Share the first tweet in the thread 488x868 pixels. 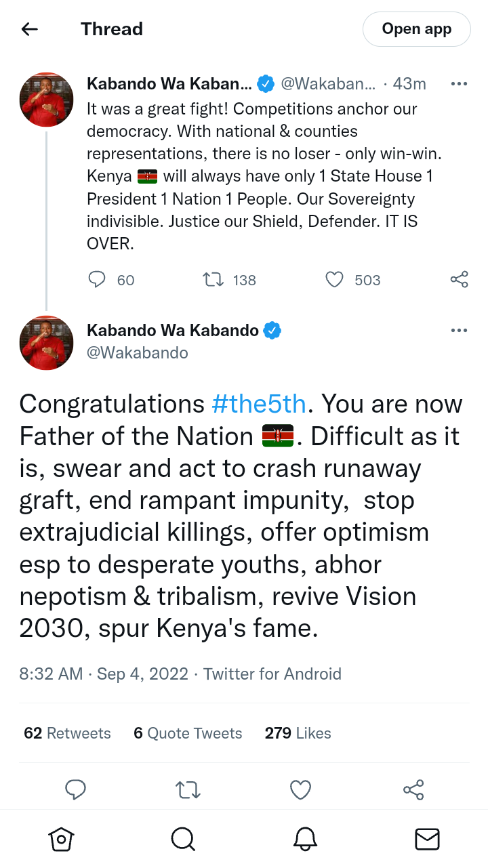click(459, 280)
